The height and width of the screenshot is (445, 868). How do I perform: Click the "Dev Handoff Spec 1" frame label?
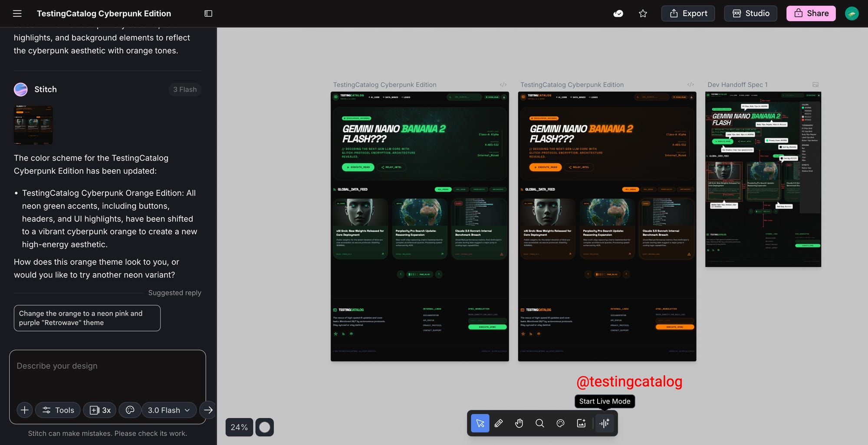[737, 85]
